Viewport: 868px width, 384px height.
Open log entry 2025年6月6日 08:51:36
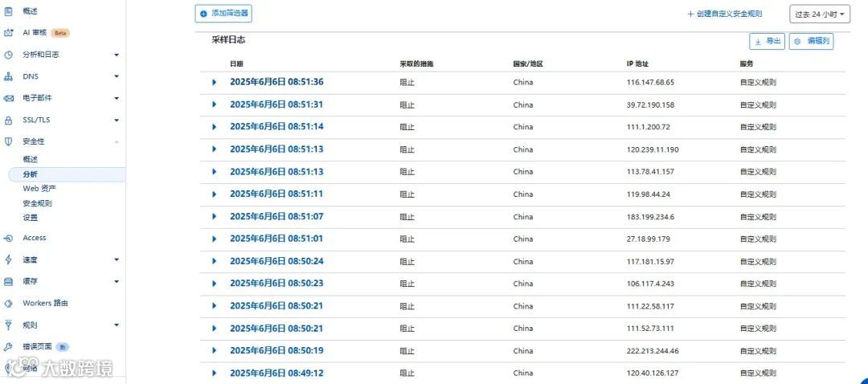(x=276, y=82)
